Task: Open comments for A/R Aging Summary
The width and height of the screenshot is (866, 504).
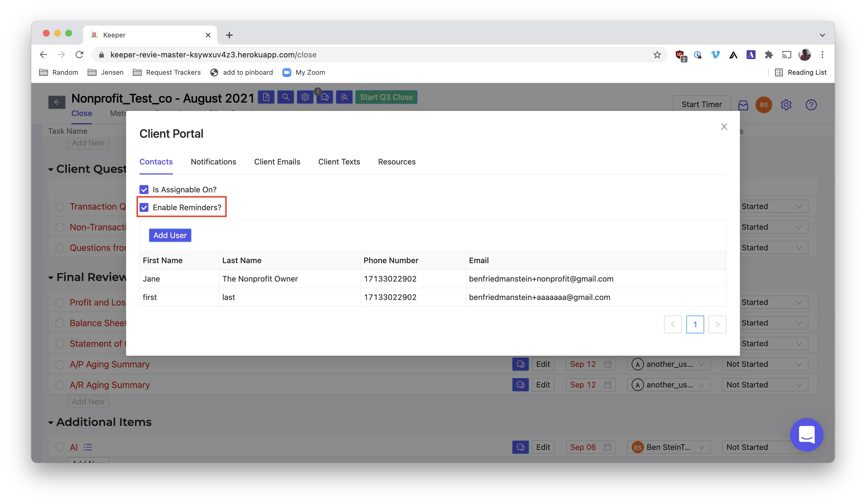Action: pos(520,385)
